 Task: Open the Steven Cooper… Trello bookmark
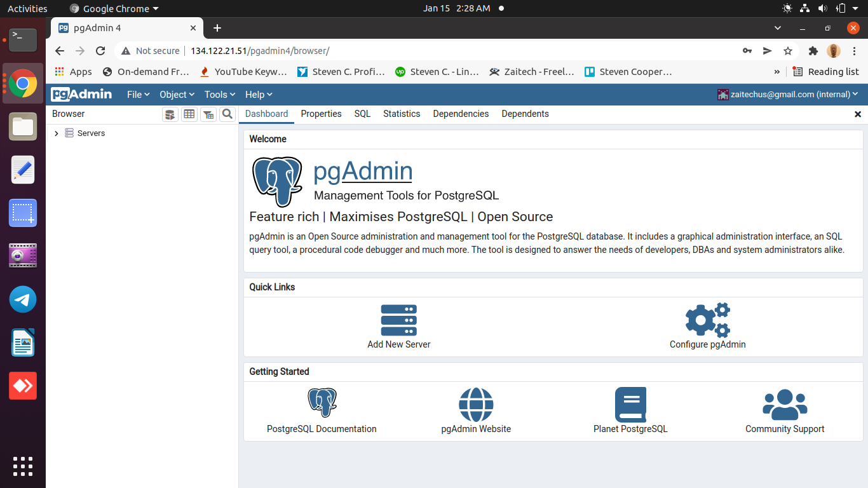point(628,72)
